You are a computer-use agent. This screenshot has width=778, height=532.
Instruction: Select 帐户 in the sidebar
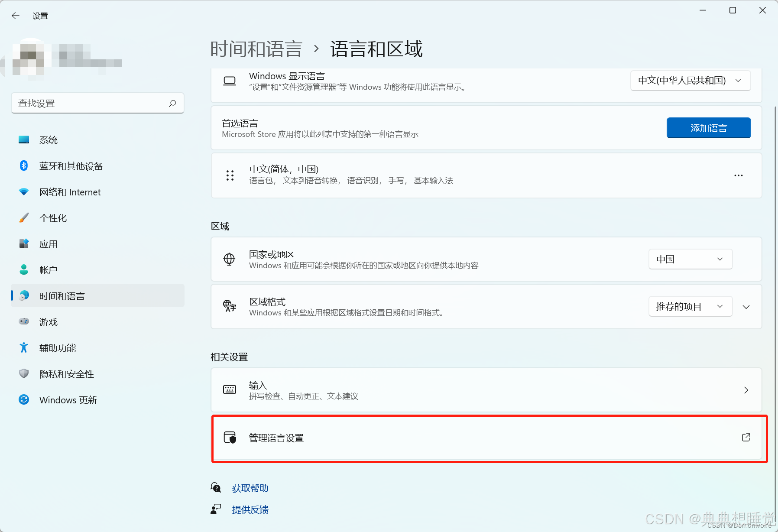coord(98,269)
